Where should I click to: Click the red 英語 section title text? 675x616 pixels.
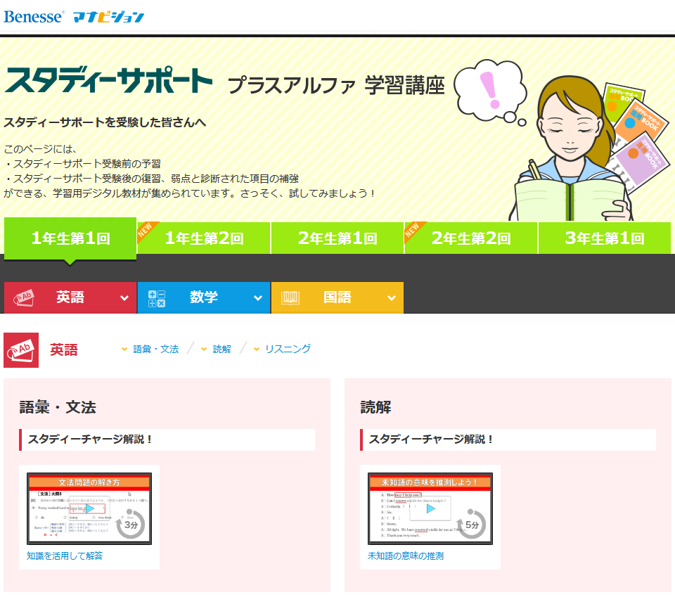click(x=64, y=350)
